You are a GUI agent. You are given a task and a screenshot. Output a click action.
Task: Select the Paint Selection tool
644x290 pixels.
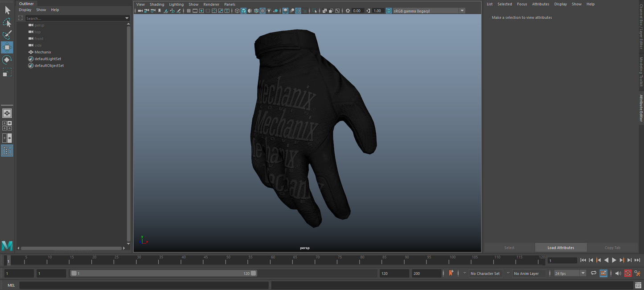tap(7, 34)
